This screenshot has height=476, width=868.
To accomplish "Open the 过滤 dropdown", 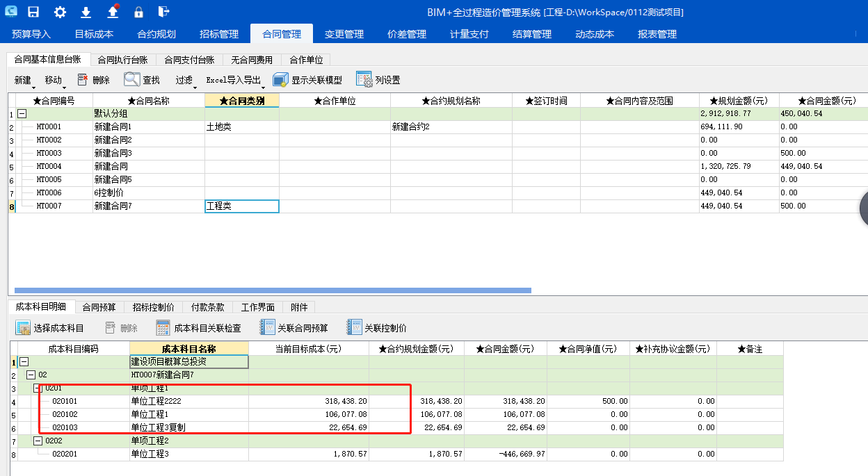I will [185, 81].
